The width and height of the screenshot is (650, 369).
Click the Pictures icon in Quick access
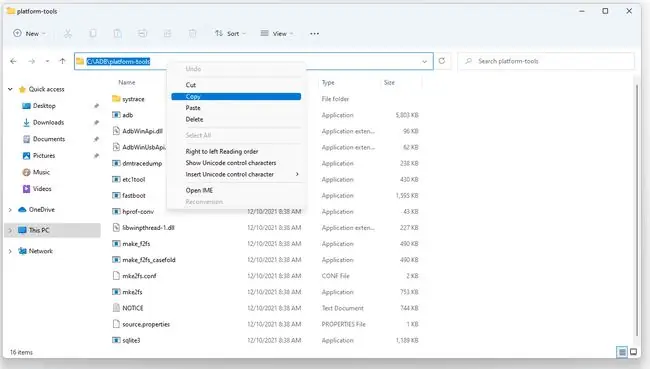pyautogui.click(x=26, y=155)
